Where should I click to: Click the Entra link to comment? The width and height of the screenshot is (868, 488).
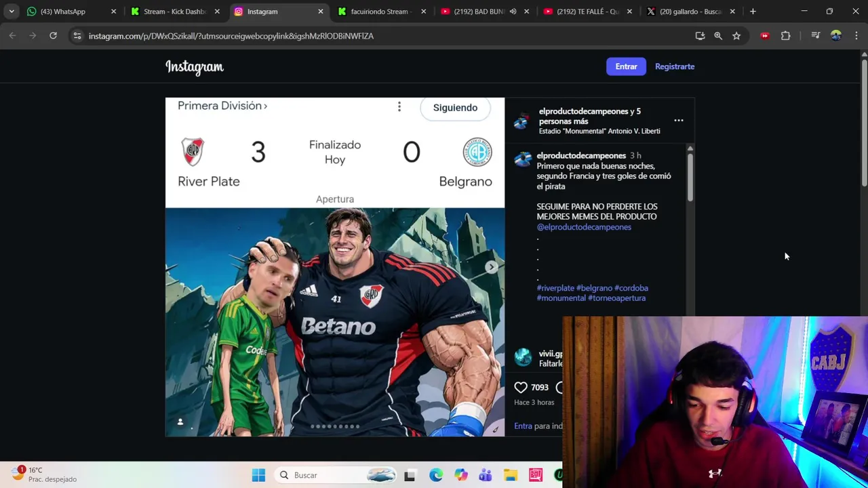pos(523,426)
